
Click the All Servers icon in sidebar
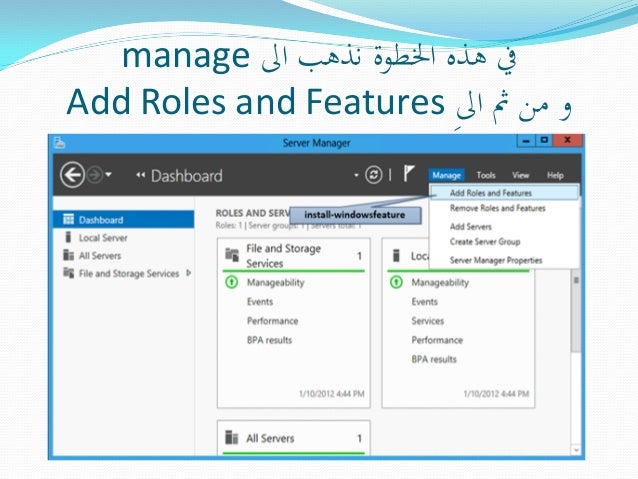point(68,255)
